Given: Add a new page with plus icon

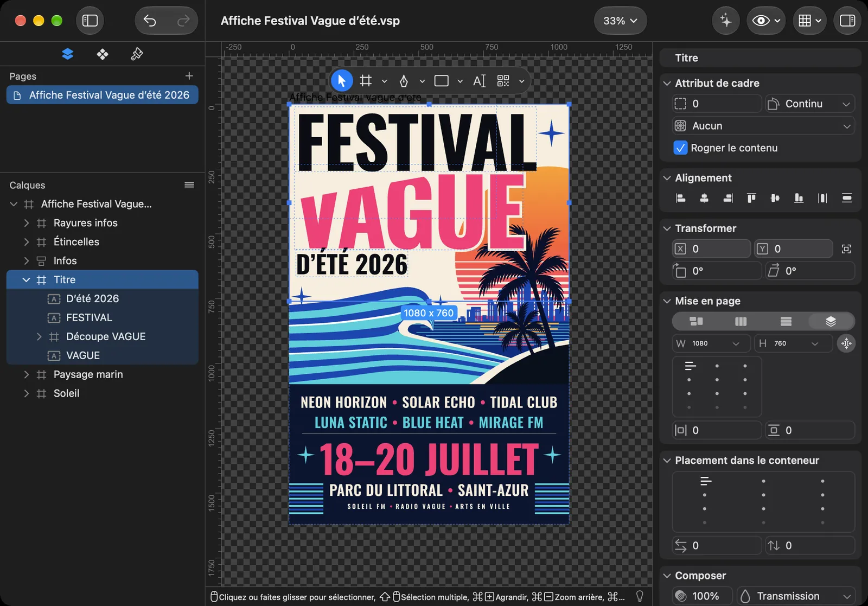Looking at the screenshot, I should (x=189, y=76).
